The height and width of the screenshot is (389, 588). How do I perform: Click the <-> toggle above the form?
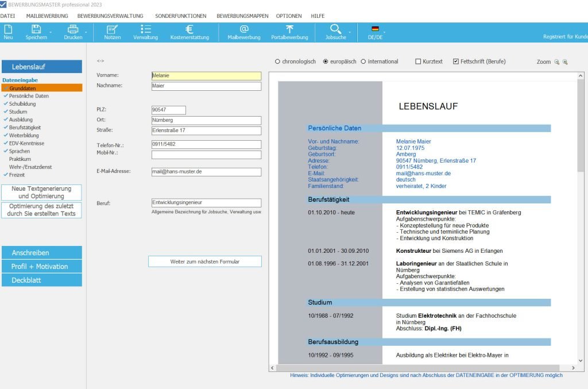(100, 61)
